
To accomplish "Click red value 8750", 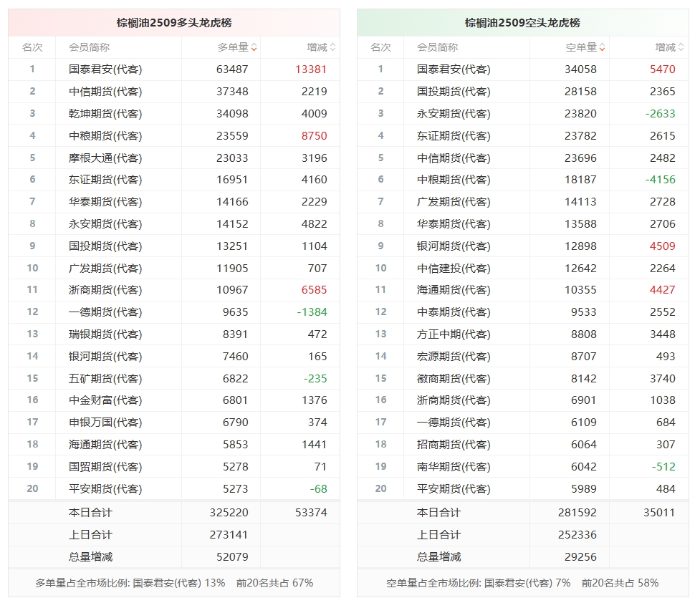I will (x=315, y=135).
